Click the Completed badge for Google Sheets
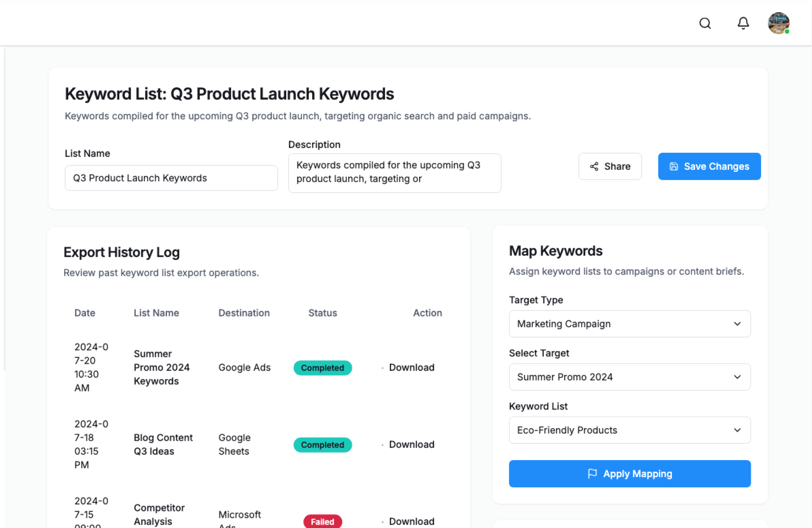Image resolution: width=812 pixels, height=528 pixels. pyautogui.click(x=322, y=445)
